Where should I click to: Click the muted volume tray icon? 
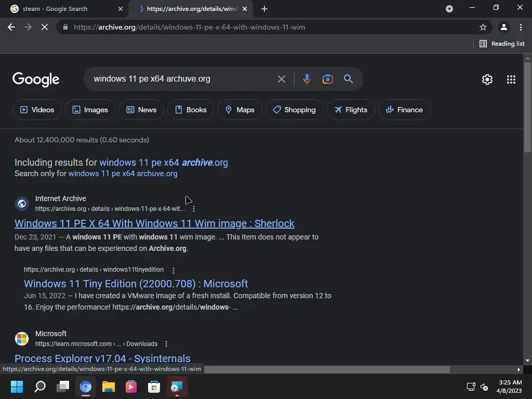(x=484, y=387)
